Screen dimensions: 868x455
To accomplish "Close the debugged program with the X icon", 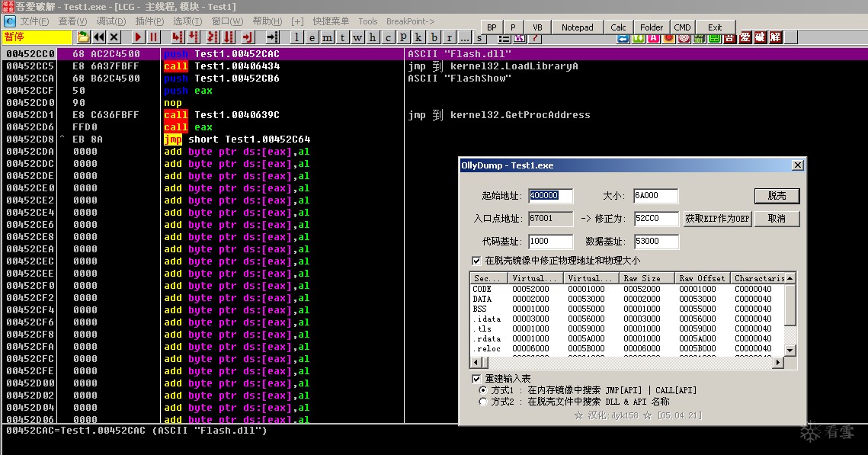I will pos(114,37).
